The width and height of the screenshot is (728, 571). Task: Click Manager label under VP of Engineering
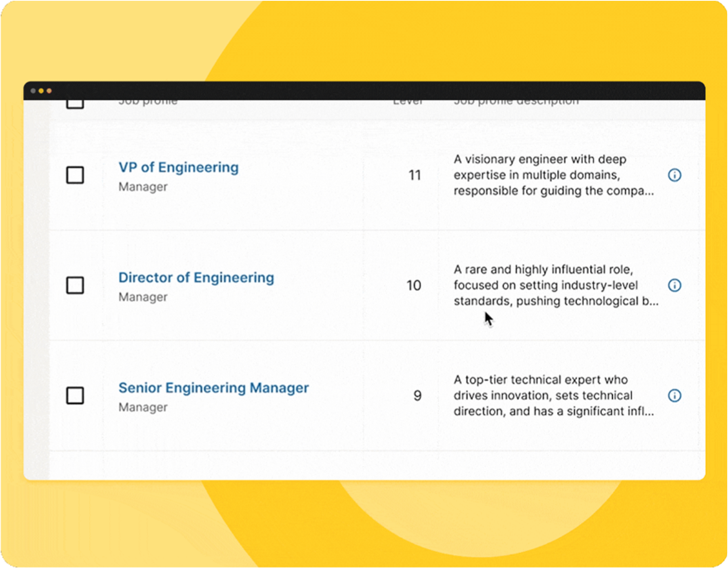[143, 187]
